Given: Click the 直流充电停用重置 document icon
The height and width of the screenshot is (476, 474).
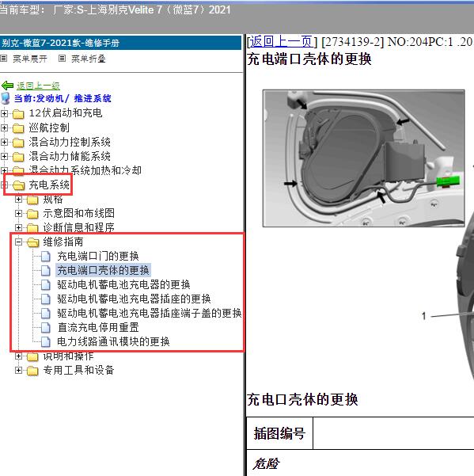Looking at the screenshot, I should pyautogui.click(x=45, y=328).
